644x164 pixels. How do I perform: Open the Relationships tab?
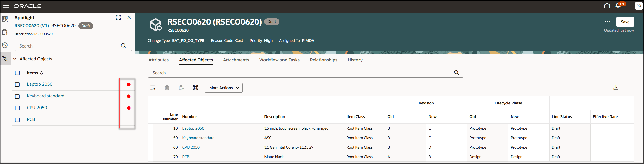point(324,60)
